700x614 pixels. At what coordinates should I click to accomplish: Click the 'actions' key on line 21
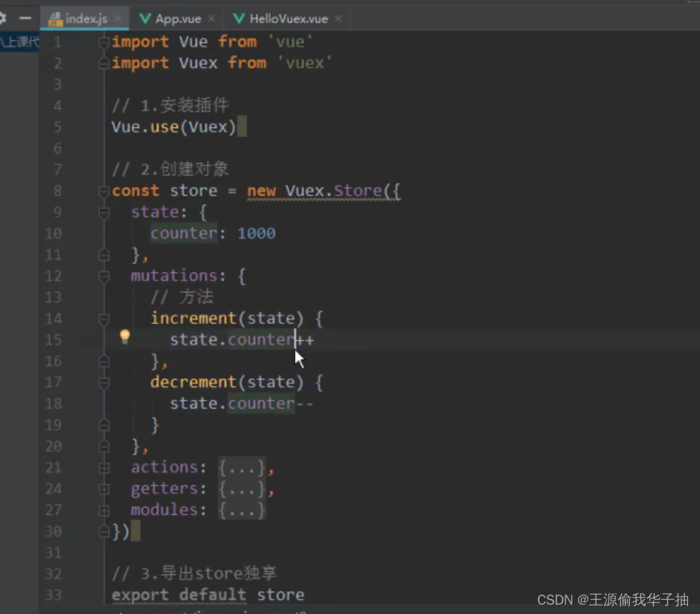tap(164, 467)
